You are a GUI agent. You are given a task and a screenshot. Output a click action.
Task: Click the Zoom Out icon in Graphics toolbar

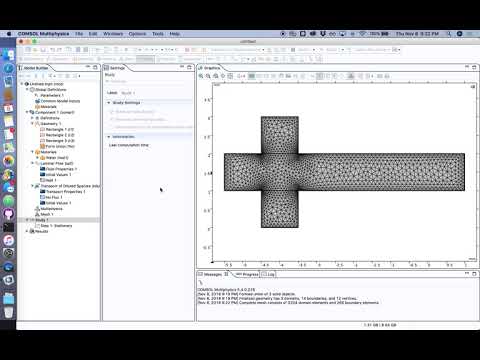[208, 76]
